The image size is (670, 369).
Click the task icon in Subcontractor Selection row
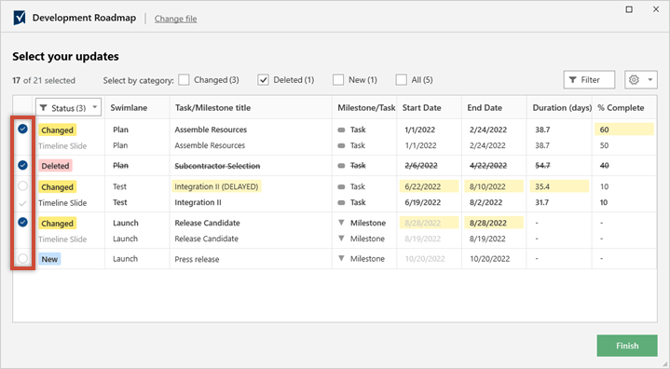point(341,166)
